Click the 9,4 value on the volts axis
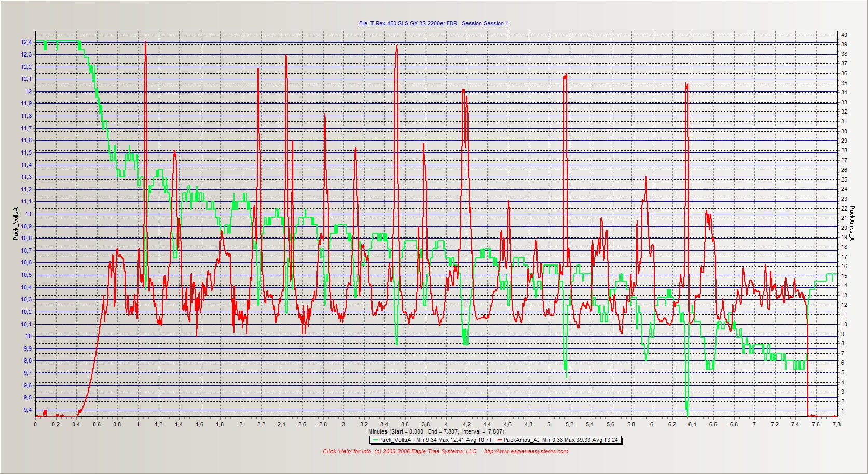 point(27,410)
